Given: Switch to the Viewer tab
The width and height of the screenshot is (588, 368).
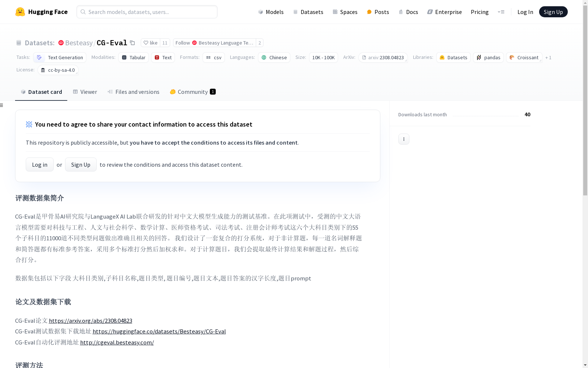Looking at the screenshot, I should (85, 92).
